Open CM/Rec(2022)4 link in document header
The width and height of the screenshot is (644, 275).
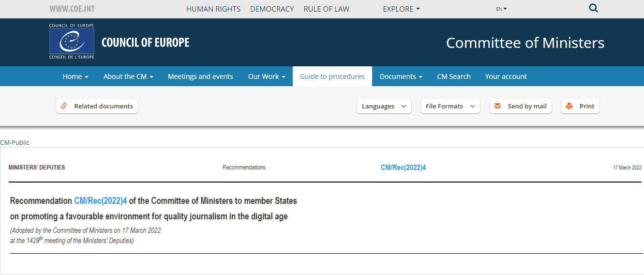pos(404,168)
